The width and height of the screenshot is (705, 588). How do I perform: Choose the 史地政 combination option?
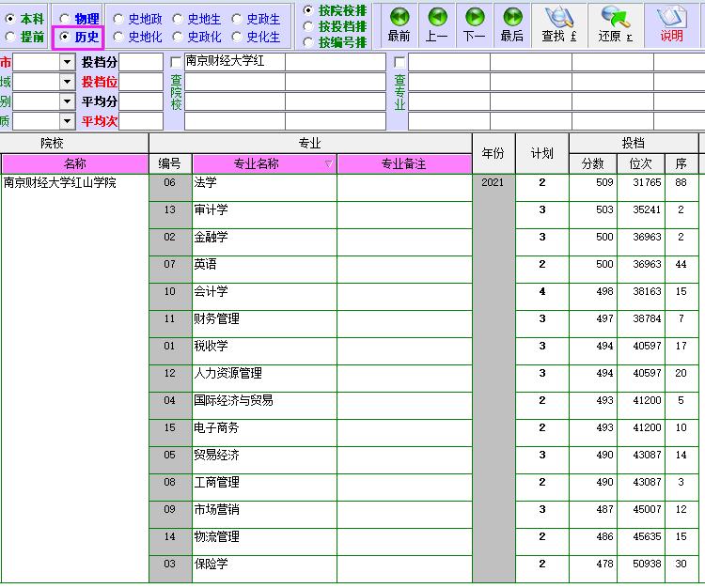click(x=118, y=19)
